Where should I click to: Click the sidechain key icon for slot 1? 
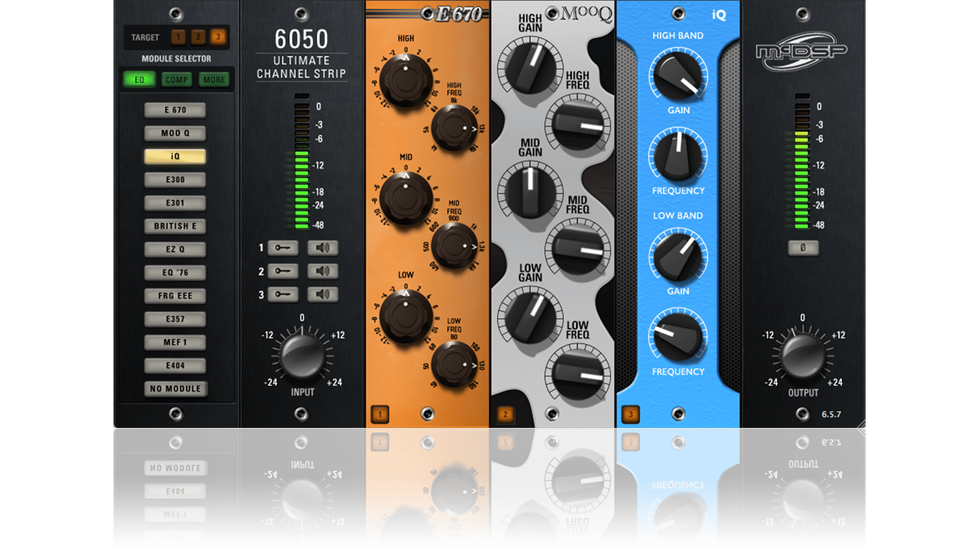[x=284, y=248]
